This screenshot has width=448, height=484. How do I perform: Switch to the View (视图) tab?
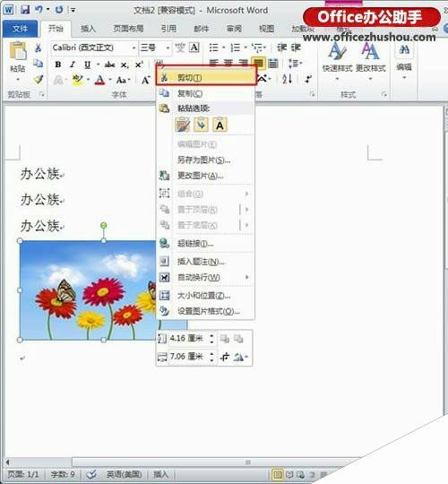pos(267,29)
